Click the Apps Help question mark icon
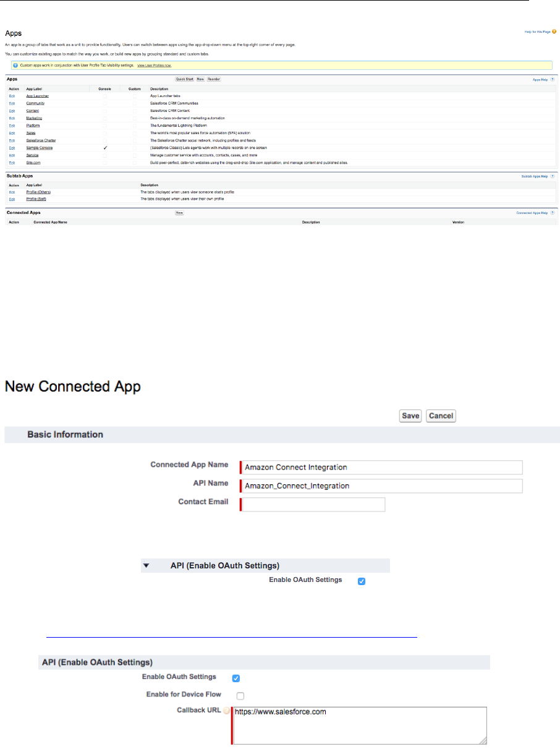The height and width of the screenshot is (749, 560). [x=552, y=79]
